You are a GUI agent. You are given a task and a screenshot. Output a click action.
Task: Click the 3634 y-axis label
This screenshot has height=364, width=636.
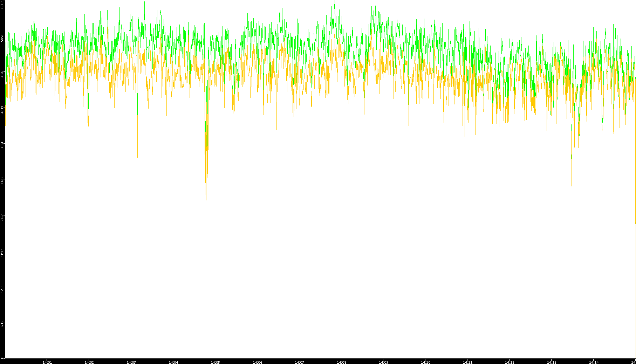pos(2,145)
